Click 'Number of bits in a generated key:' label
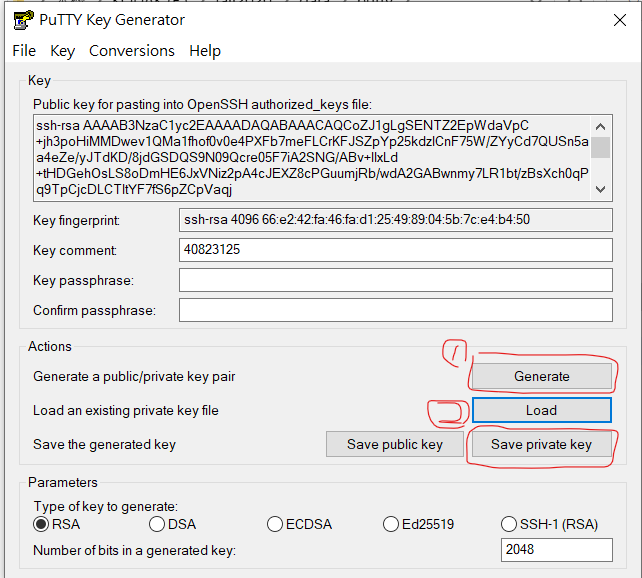 tap(134, 551)
